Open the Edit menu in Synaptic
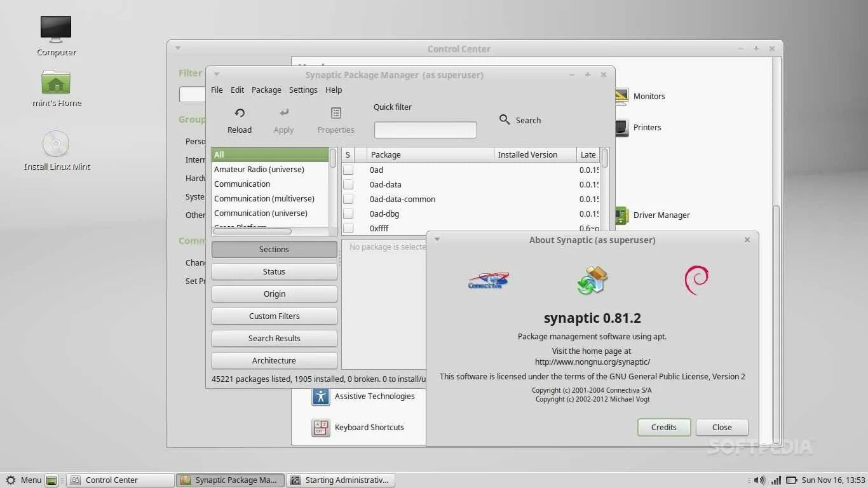The width and height of the screenshot is (868, 488). (x=237, y=90)
